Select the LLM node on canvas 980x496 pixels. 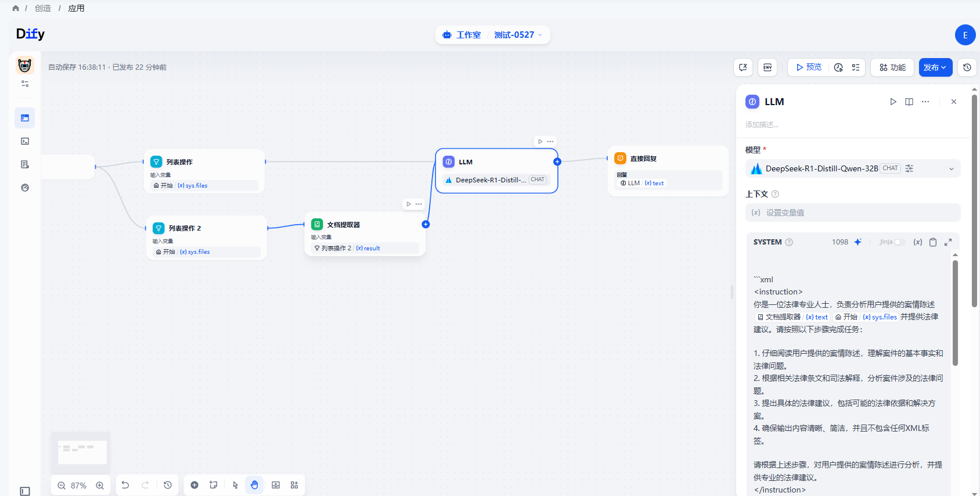(x=496, y=171)
